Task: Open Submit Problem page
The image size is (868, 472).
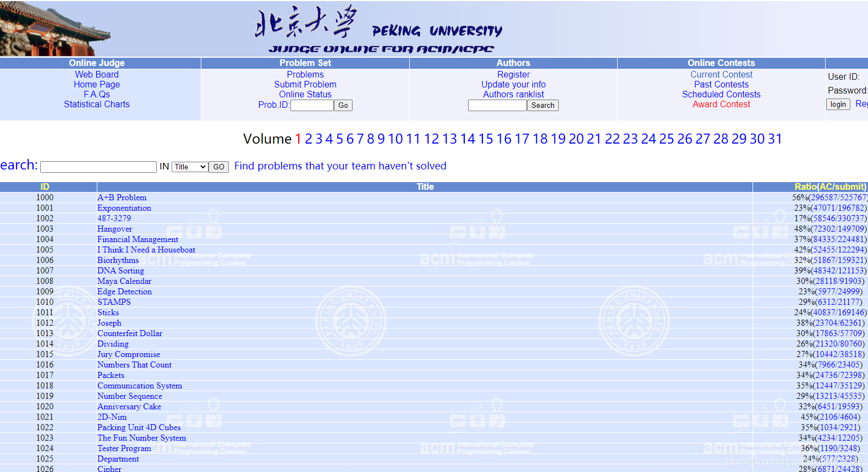Action: 305,84
